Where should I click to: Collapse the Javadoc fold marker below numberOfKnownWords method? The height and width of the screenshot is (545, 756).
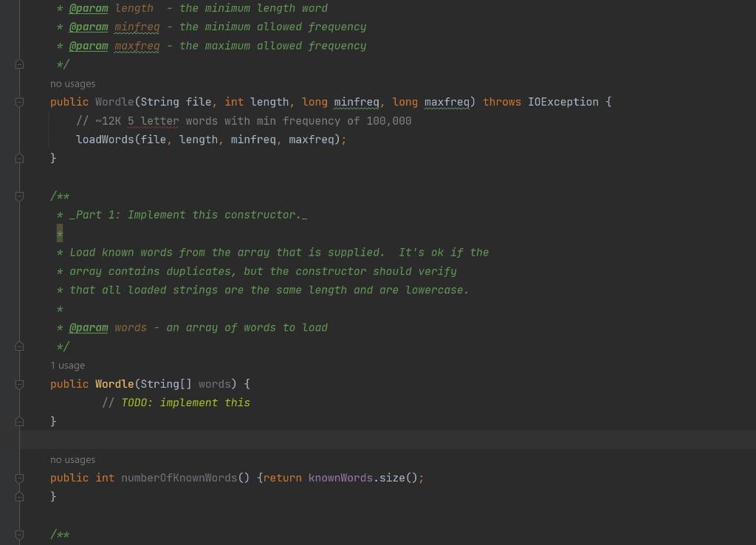(19, 535)
